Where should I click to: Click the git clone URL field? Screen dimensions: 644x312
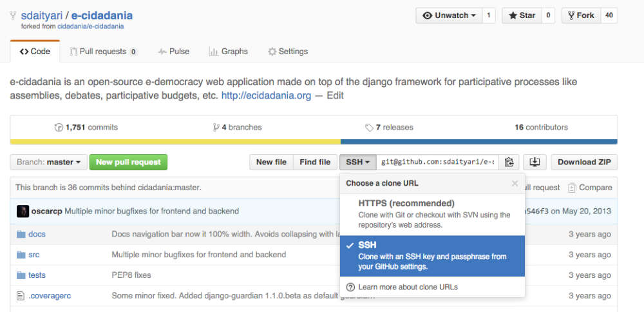click(x=438, y=162)
